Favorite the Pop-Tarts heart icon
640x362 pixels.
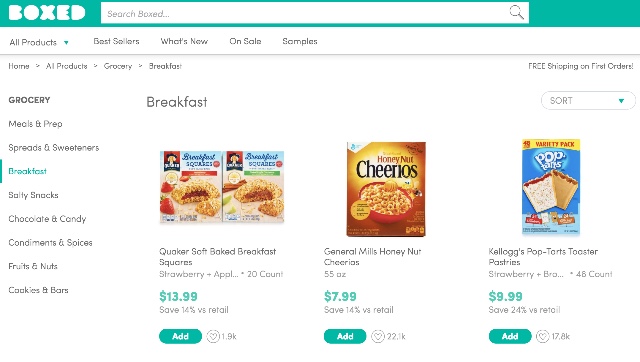click(x=542, y=336)
